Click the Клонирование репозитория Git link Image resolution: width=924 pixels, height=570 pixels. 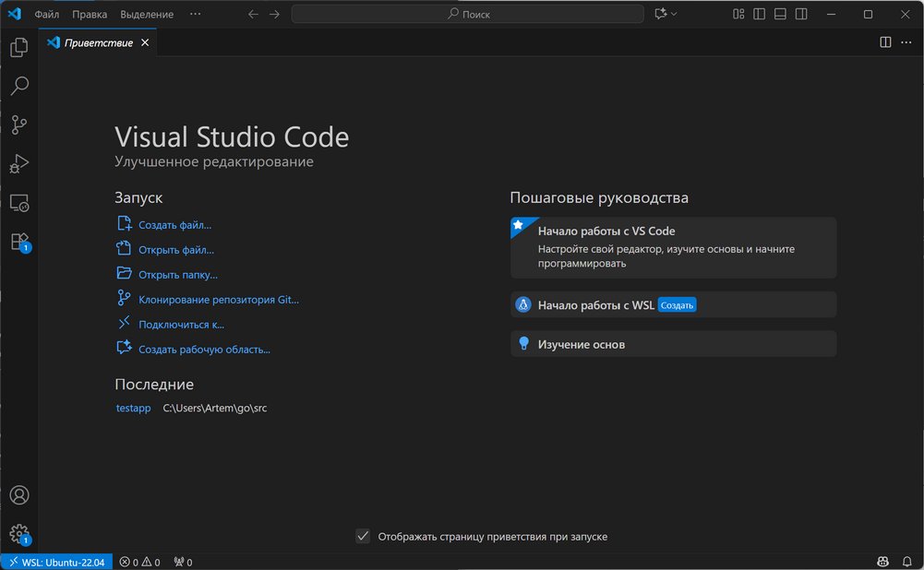click(219, 300)
